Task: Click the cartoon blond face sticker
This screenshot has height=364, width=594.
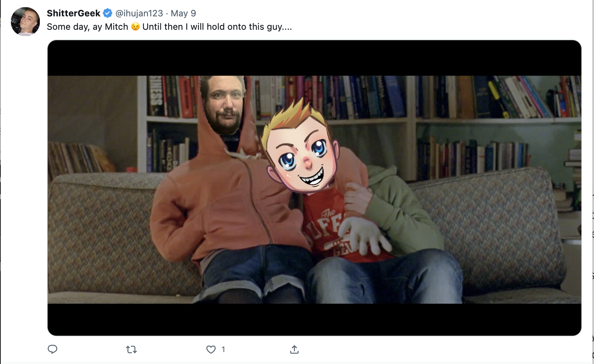Action: coord(300,147)
